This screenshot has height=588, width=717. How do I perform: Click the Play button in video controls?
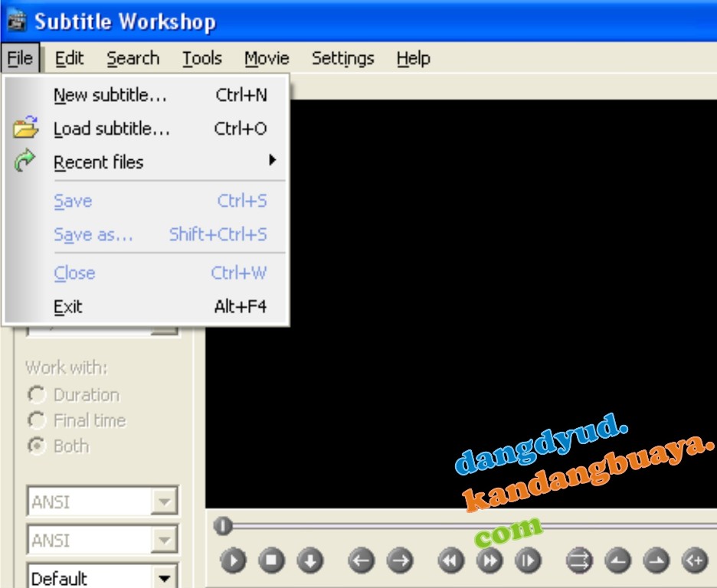233,560
